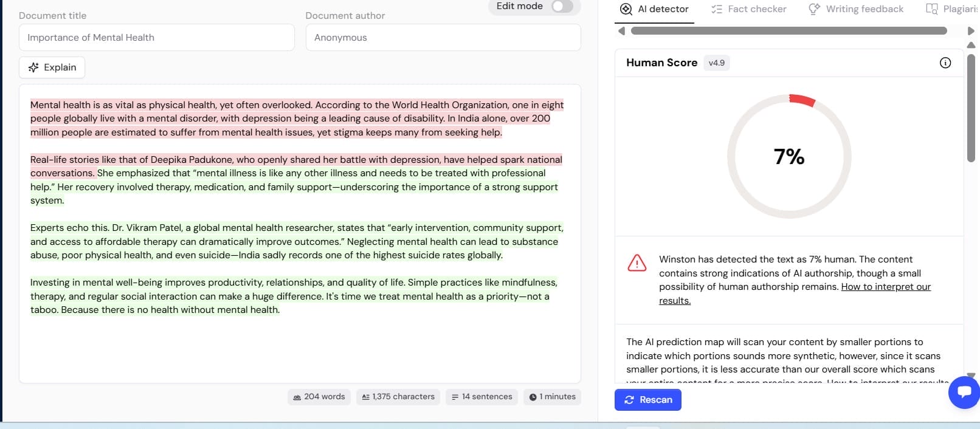Click the refresh icon in the Rescan button
The image size is (980, 429).
(629, 400)
